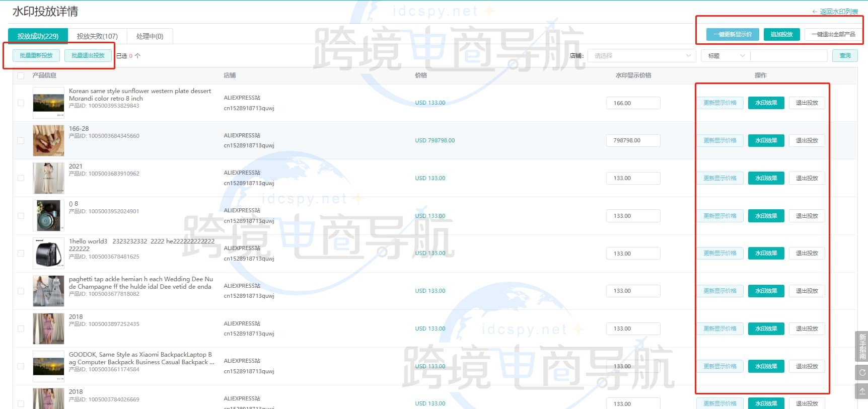Check the box for product 166-28

coord(21,141)
